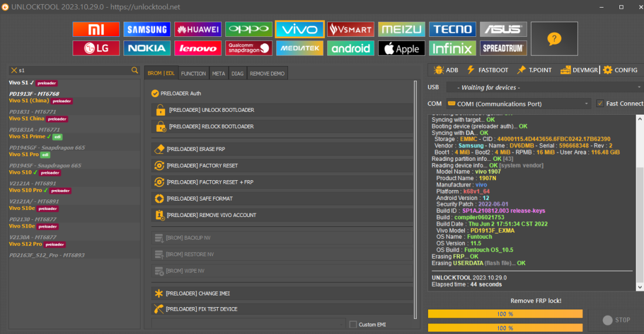Choose the Oppo brand icon

[249, 29]
